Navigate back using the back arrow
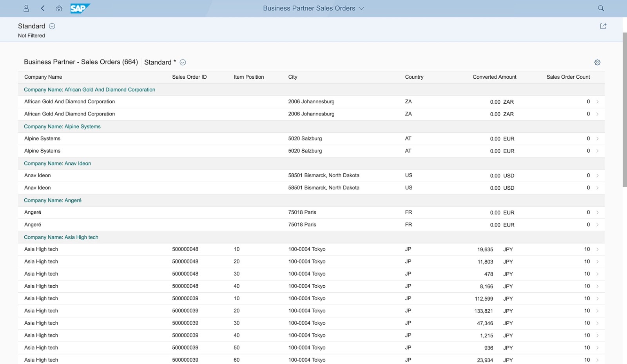Viewport: 627px width, 364px height. pos(43,8)
